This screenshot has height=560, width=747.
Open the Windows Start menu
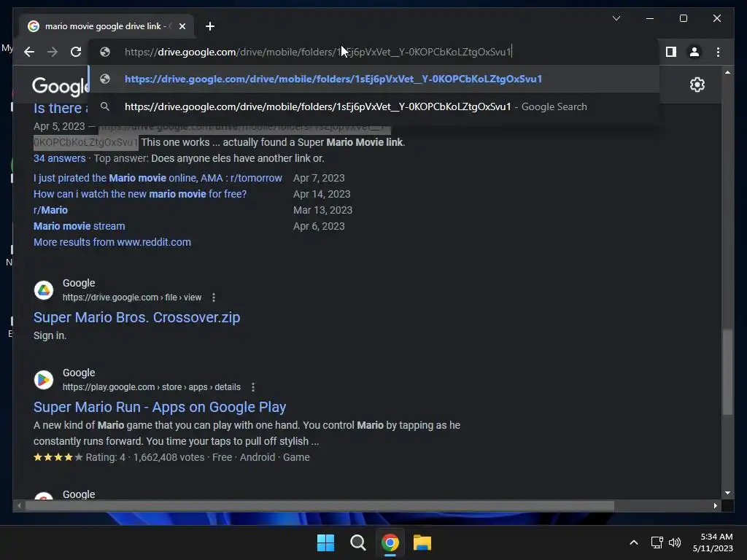(326, 542)
